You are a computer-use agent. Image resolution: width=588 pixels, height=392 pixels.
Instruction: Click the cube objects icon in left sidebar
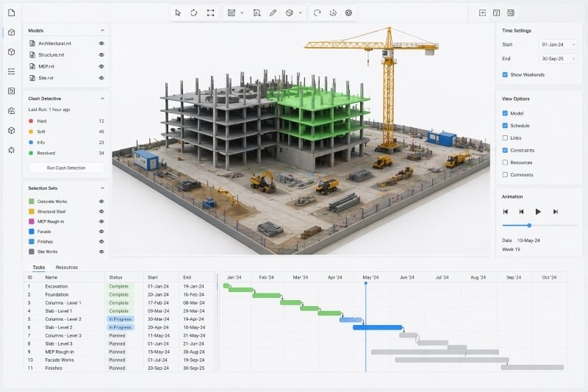point(12,51)
